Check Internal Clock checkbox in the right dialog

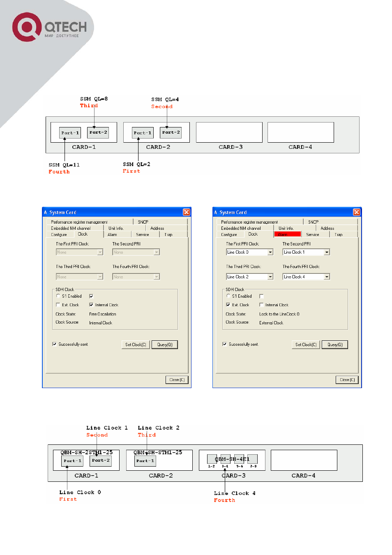[261, 305]
